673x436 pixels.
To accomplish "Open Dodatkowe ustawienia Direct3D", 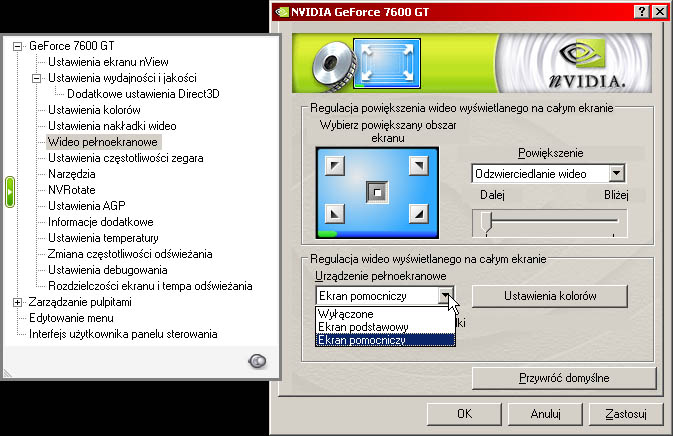I will (x=143, y=94).
